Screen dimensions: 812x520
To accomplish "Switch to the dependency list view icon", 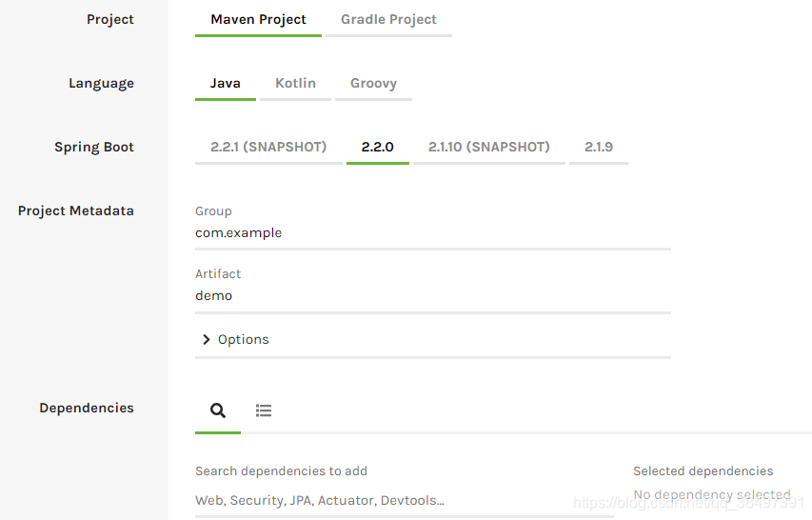I will coord(264,410).
